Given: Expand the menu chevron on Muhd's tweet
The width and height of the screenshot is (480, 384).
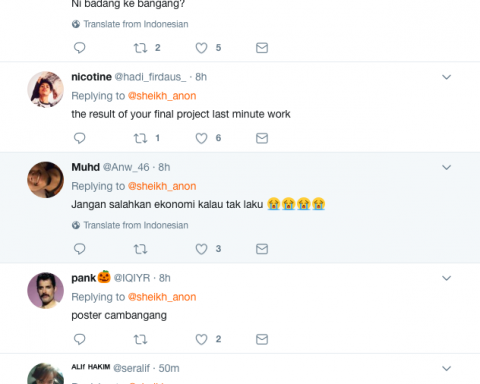Looking at the screenshot, I should pos(446,167).
